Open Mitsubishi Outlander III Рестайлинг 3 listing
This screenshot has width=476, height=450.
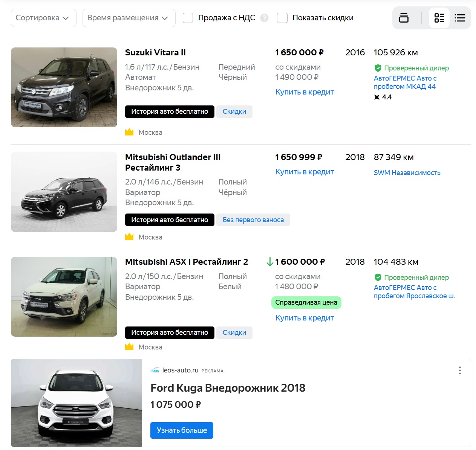[x=173, y=162]
